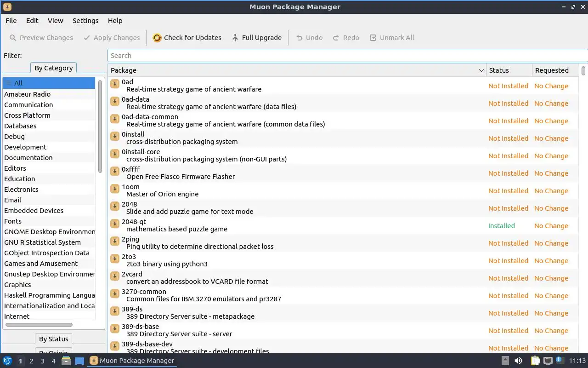The height and width of the screenshot is (368, 588).
Task: Click the Search filter input field
Action: tap(348, 56)
